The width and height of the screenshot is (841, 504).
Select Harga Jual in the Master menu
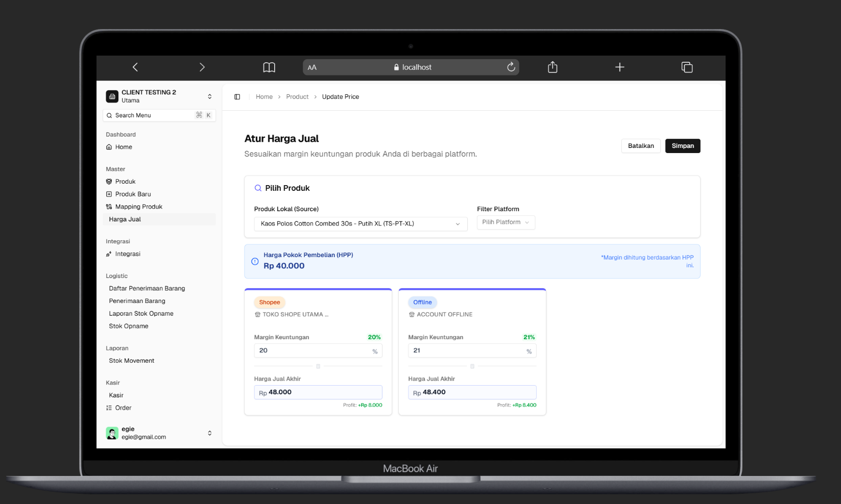(125, 219)
